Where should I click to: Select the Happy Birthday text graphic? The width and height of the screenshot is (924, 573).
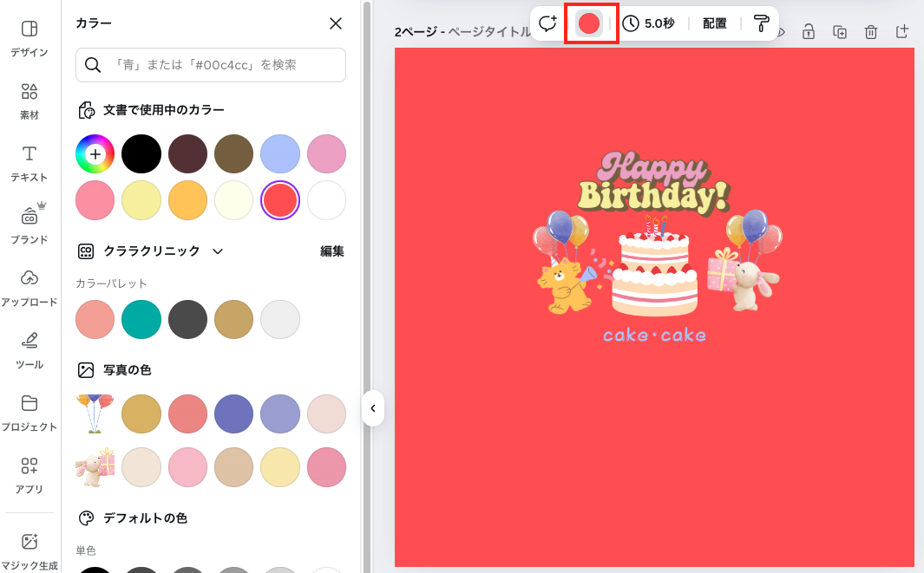[655, 183]
